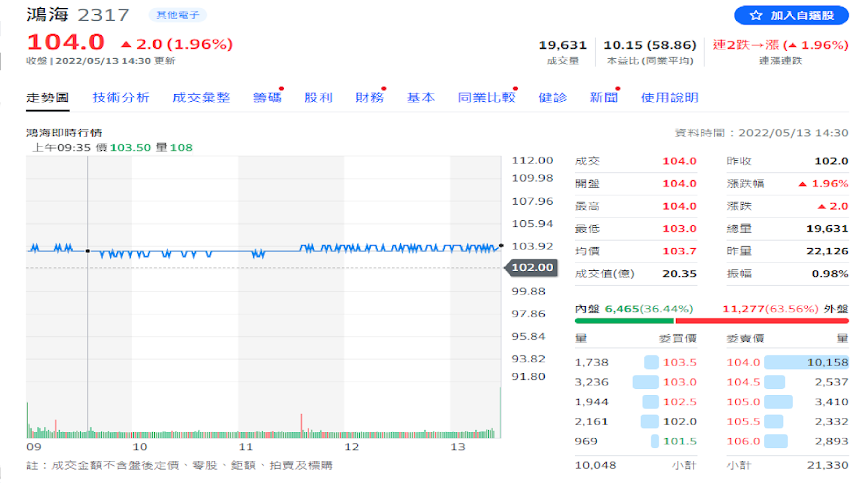Click ask price 104.5
Viewport: 859px width, 483px height.
pyautogui.click(x=743, y=382)
